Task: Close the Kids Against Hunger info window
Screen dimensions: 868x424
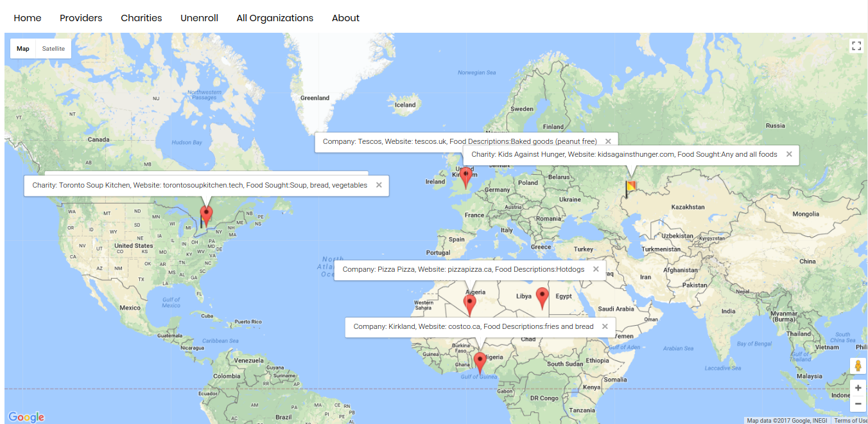Action: pyautogui.click(x=789, y=154)
